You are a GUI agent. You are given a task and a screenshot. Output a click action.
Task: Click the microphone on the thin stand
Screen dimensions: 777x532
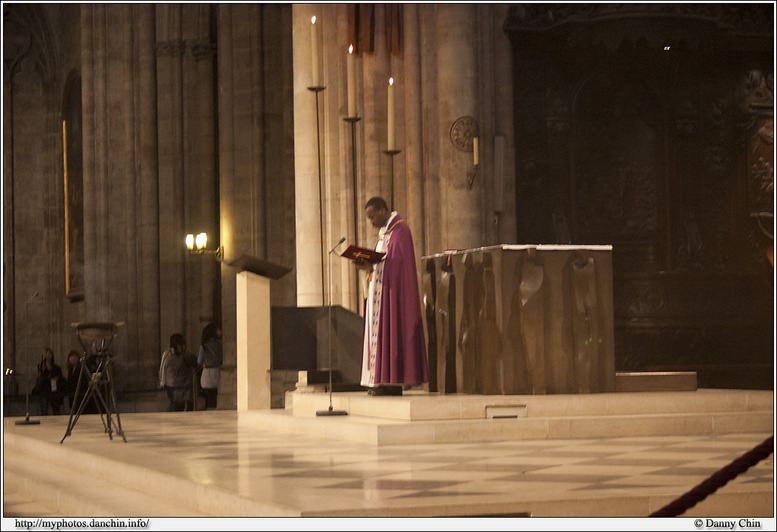338,243
